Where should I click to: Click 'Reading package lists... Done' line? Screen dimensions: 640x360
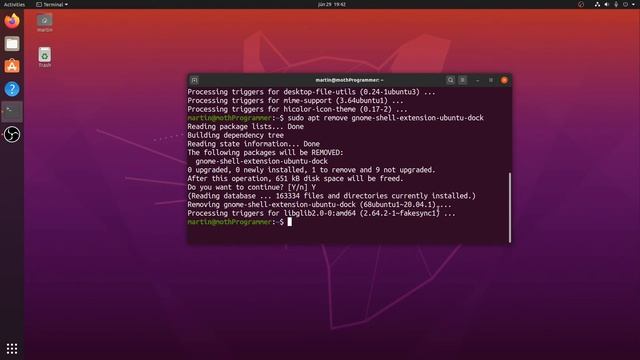pyautogui.click(x=245, y=127)
